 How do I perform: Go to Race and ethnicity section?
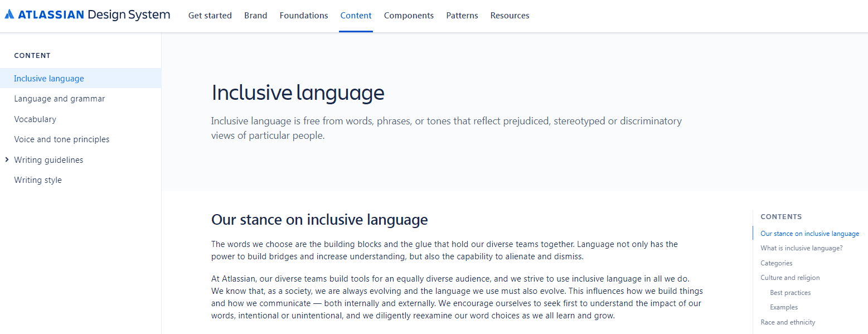pos(788,322)
